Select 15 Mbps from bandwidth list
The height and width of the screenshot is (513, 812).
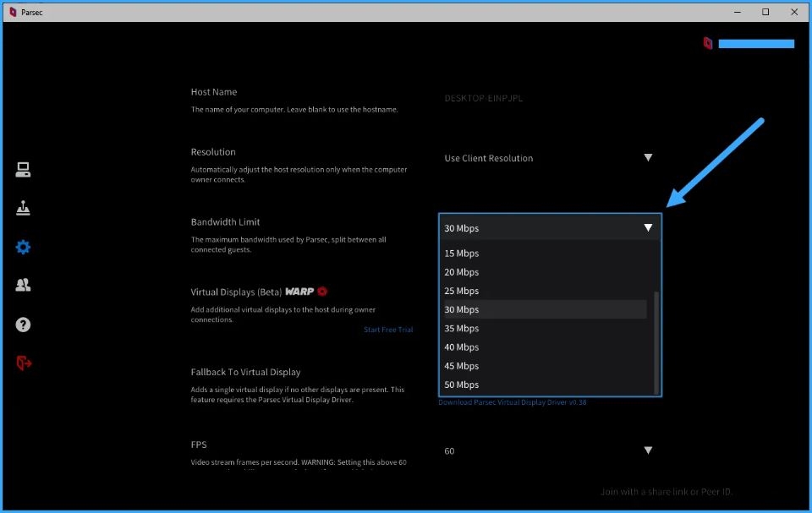click(462, 254)
